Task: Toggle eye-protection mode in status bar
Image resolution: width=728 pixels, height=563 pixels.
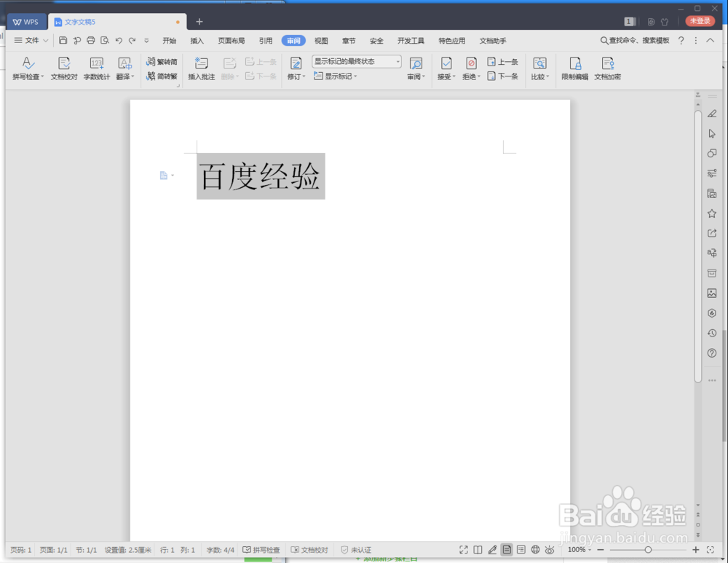Action: [550, 550]
